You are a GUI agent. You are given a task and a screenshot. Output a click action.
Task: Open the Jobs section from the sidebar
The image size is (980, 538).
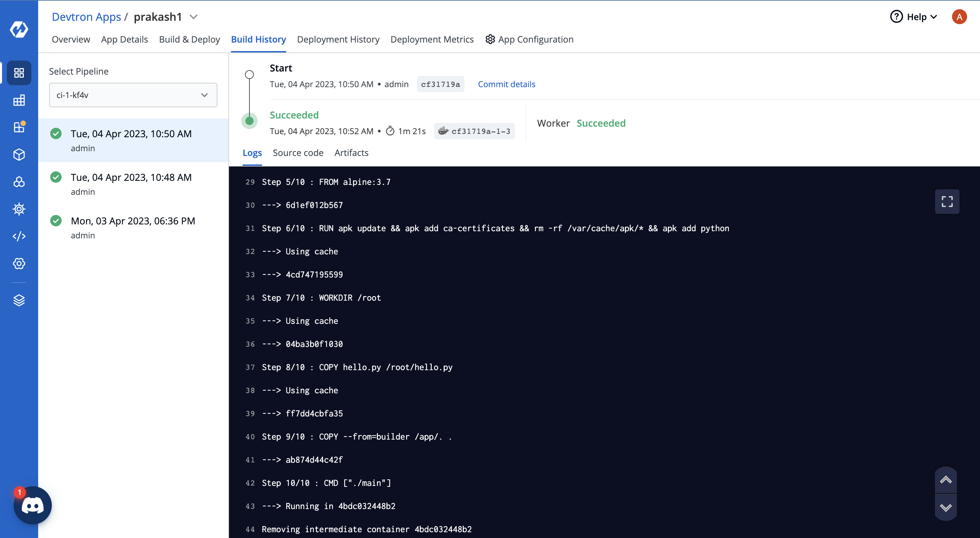(x=19, y=100)
